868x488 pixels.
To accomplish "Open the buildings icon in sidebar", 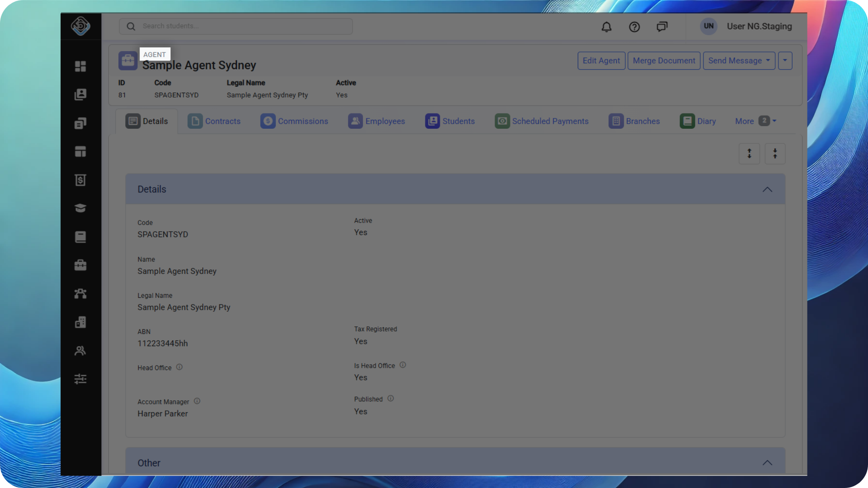I will 80,322.
